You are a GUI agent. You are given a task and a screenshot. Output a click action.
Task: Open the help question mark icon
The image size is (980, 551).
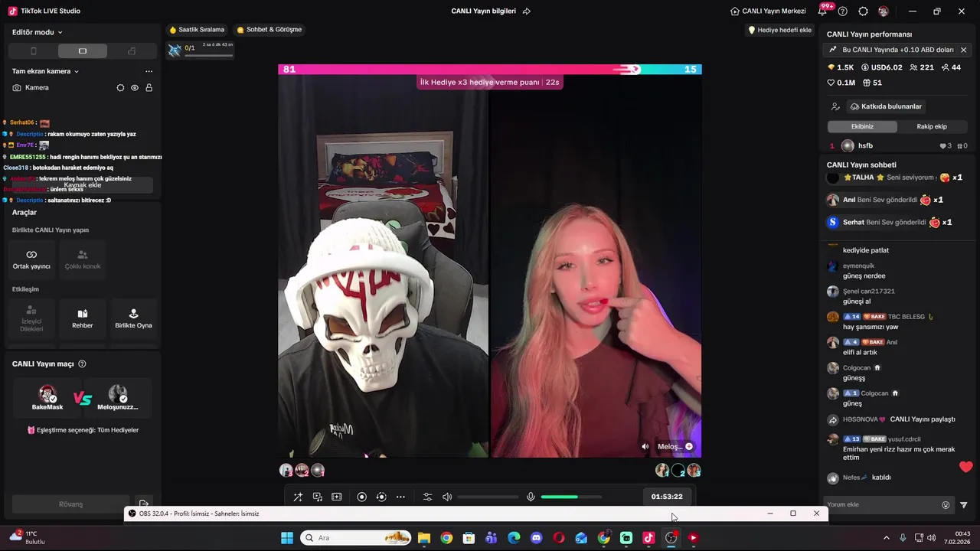tap(843, 11)
